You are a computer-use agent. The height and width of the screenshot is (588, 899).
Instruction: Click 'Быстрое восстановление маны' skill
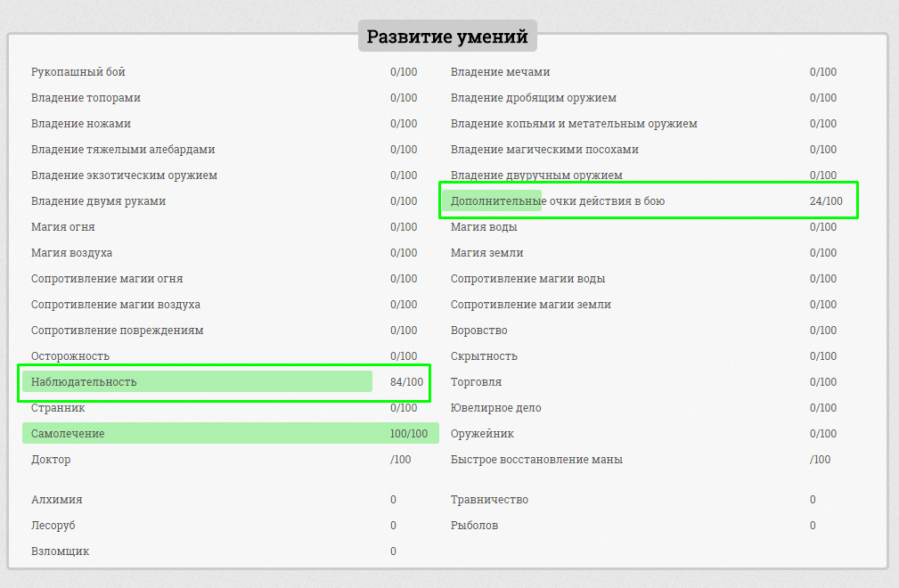tap(536, 459)
